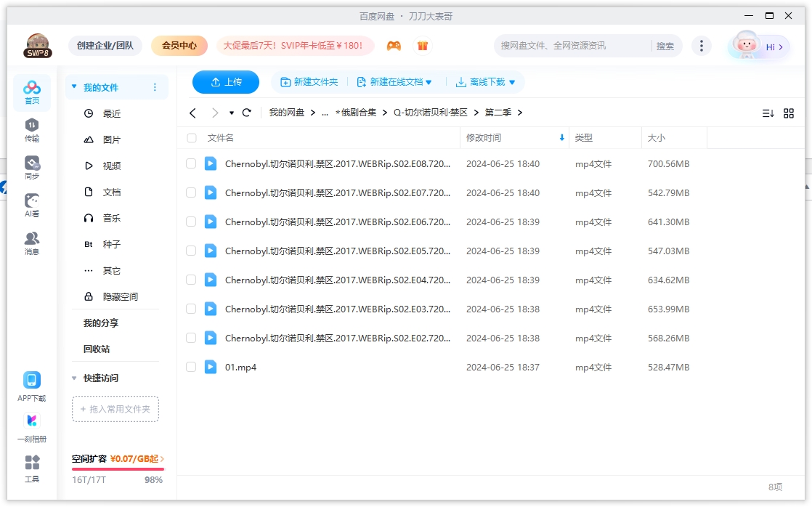Switch to grid view of files
The width and height of the screenshot is (812, 507).
790,113
